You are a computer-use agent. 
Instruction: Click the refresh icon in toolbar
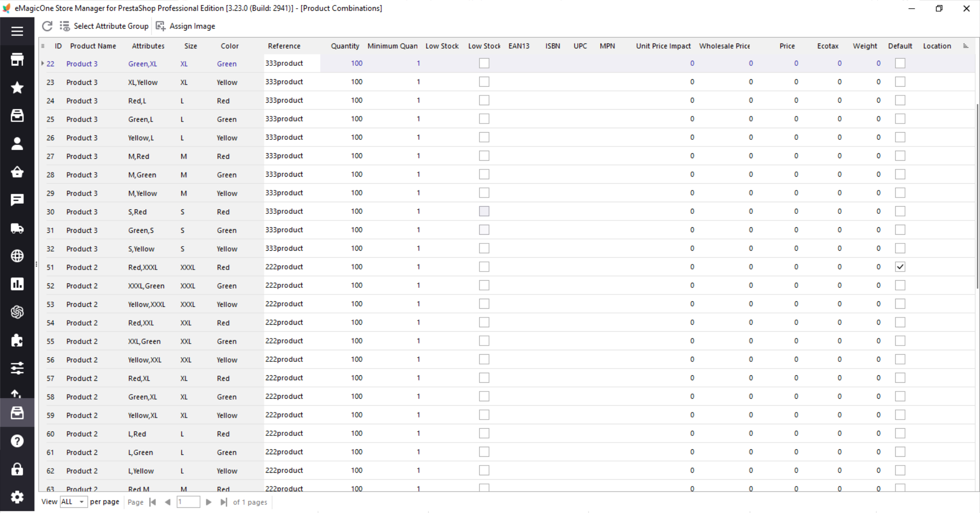[47, 26]
